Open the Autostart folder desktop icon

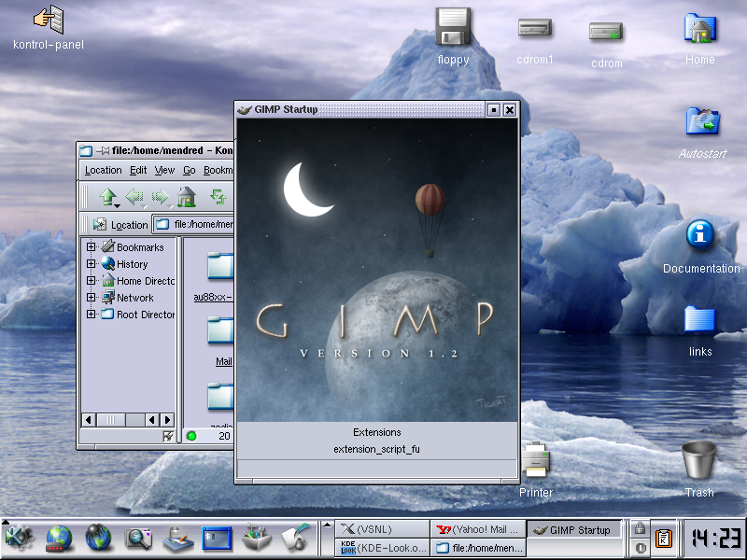click(703, 121)
